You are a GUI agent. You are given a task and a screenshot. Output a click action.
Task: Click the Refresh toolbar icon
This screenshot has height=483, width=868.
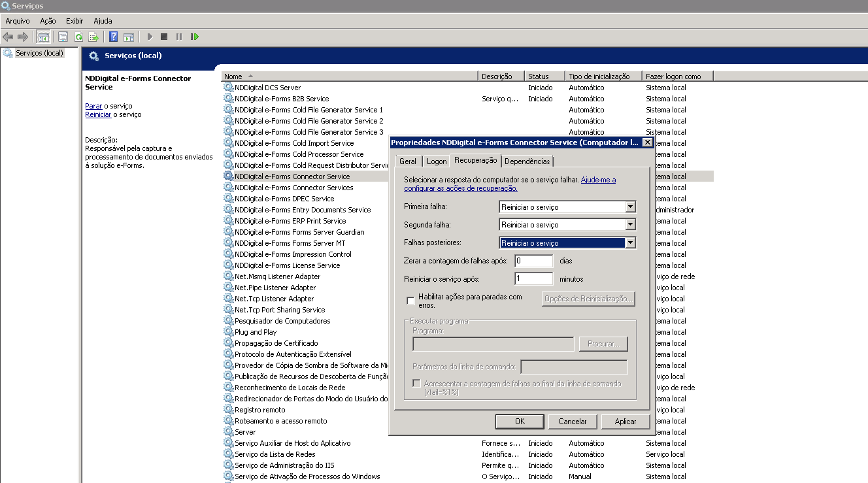(78, 37)
